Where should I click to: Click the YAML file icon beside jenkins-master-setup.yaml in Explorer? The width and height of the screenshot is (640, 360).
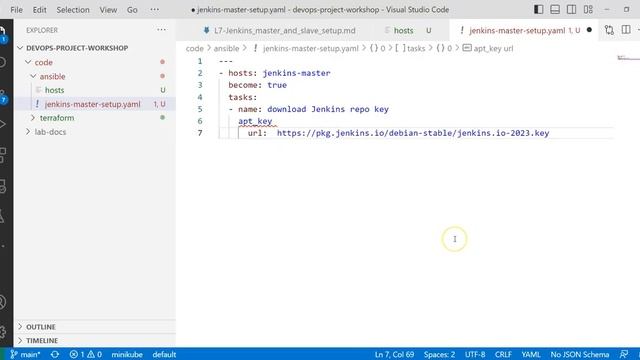[x=37, y=104]
